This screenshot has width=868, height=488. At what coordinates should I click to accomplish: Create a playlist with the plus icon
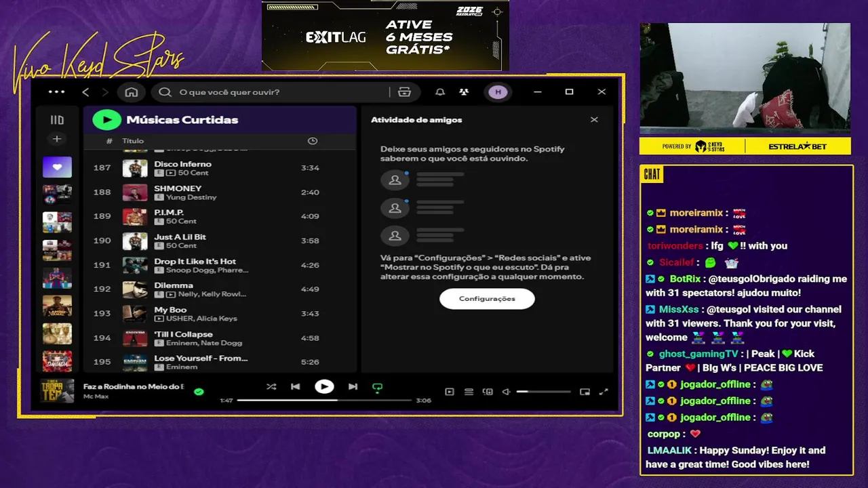coord(57,139)
